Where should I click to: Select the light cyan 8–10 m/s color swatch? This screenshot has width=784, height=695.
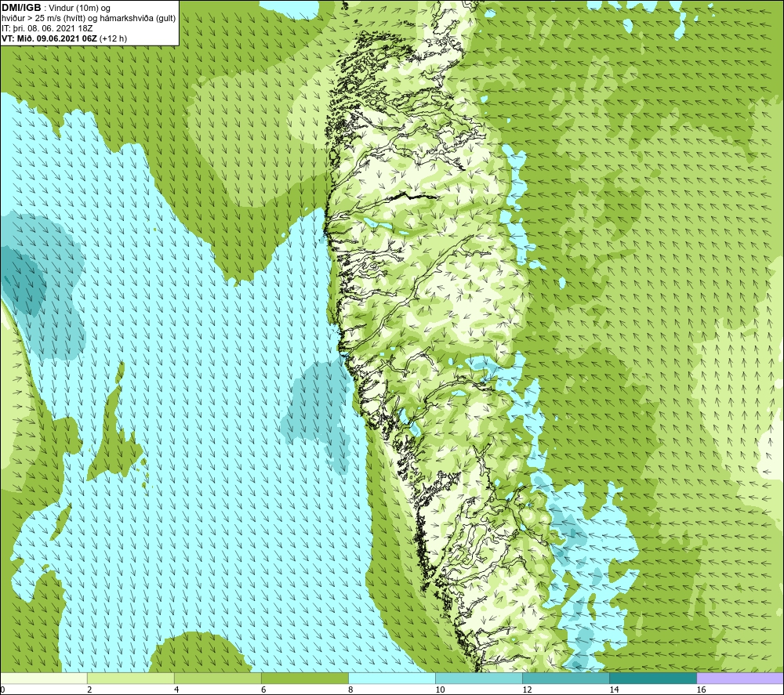392,679
